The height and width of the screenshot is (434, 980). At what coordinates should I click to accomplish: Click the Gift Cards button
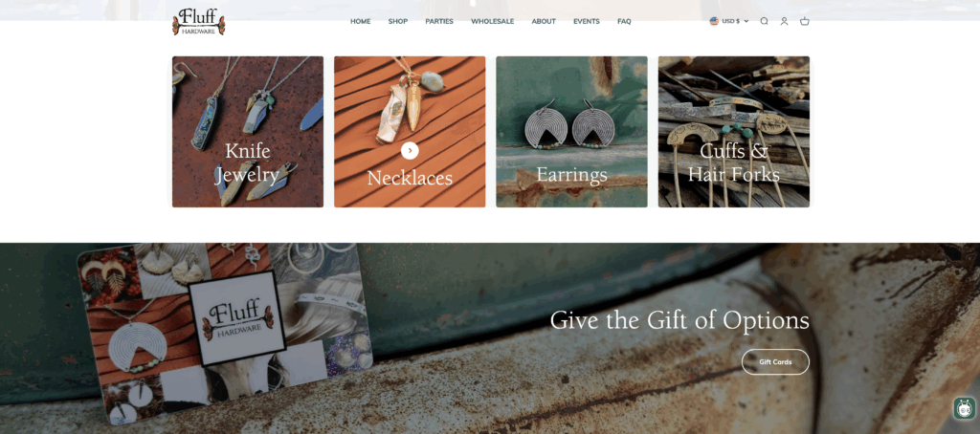coord(775,362)
